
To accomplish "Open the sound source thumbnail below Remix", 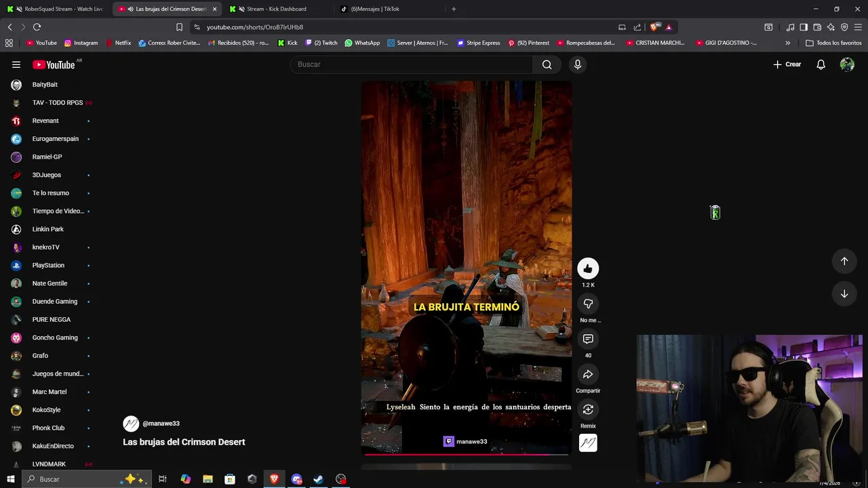I will point(588,443).
